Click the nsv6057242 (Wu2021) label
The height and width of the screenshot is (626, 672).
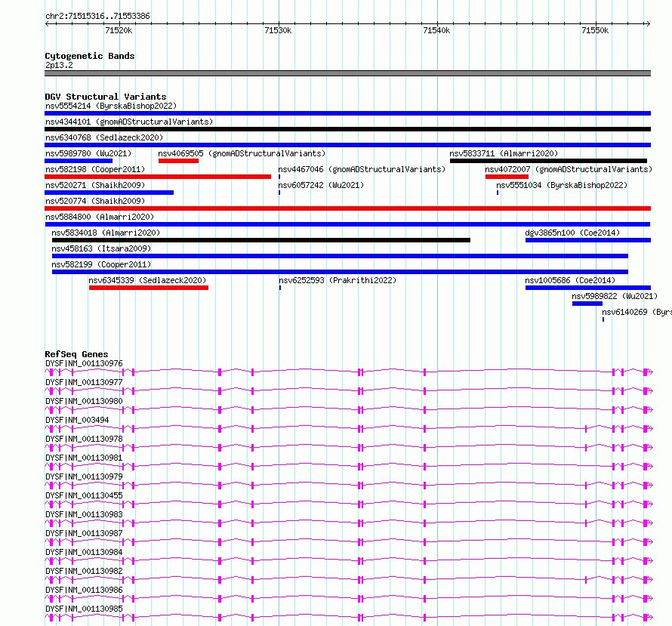(x=321, y=185)
